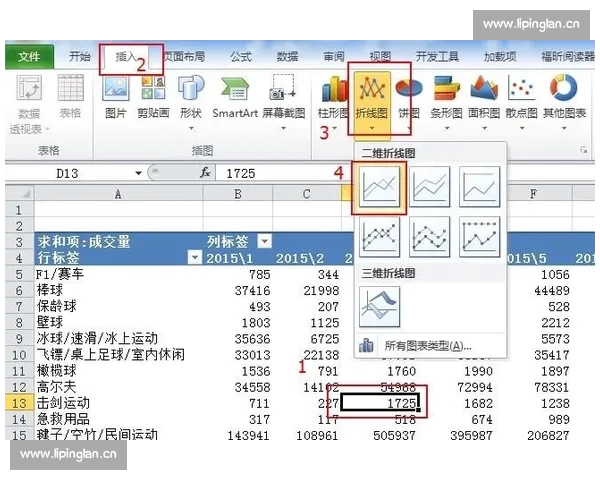Choose line with markers chart thumbnail

(x=379, y=237)
